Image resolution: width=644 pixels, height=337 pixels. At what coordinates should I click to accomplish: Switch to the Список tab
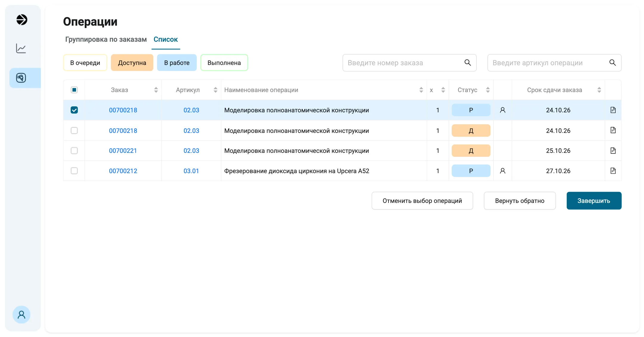point(165,39)
